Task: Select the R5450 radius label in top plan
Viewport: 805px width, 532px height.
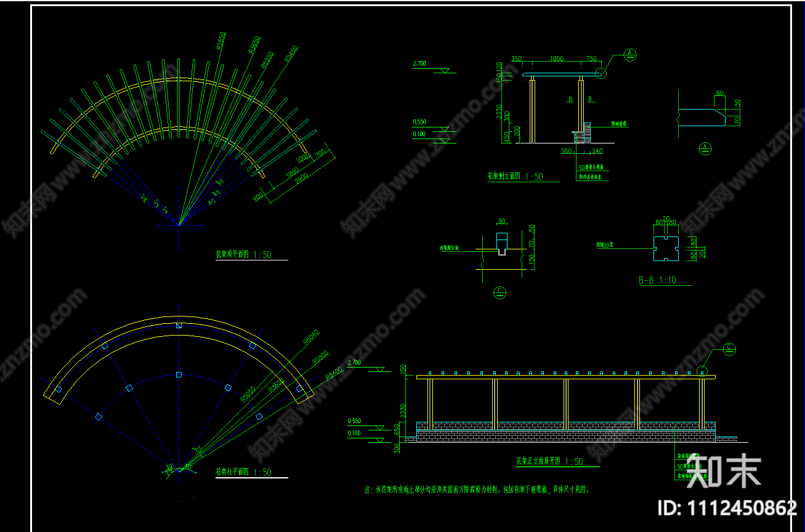Action: tap(291, 54)
